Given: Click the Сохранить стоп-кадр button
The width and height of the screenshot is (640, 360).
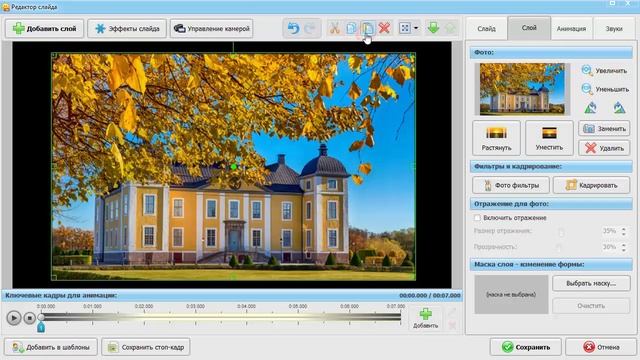Looking at the screenshot, I should (146, 347).
